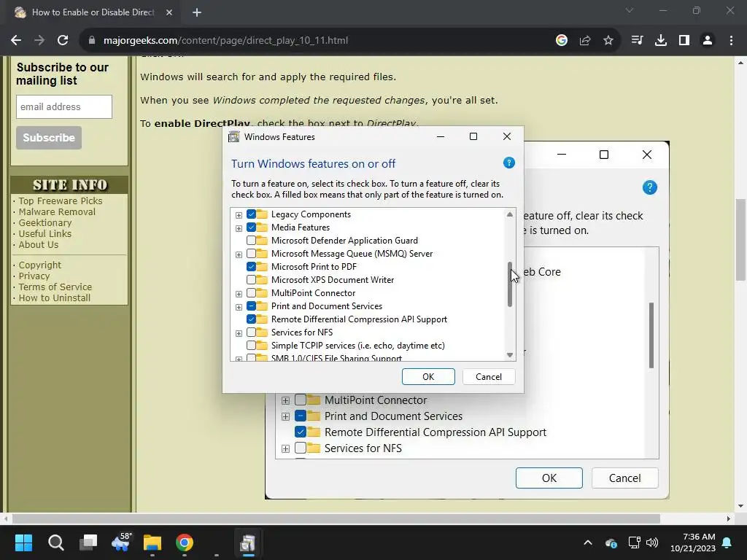
Task: Click the Windows Features list scrollbar thumb
Action: coord(510,284)
